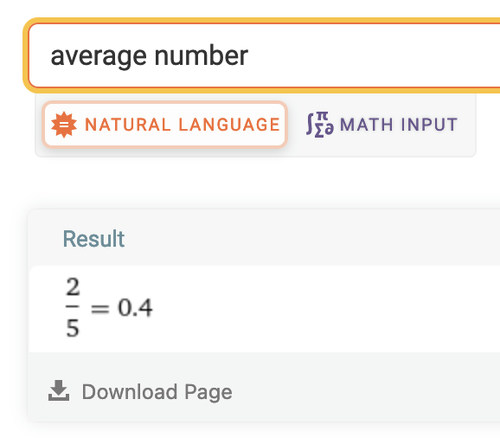The width and height of the screenshot is (500, 438).
Task: Click the Result pod heading
Action: pyautogui.click(x=94, y=239)
